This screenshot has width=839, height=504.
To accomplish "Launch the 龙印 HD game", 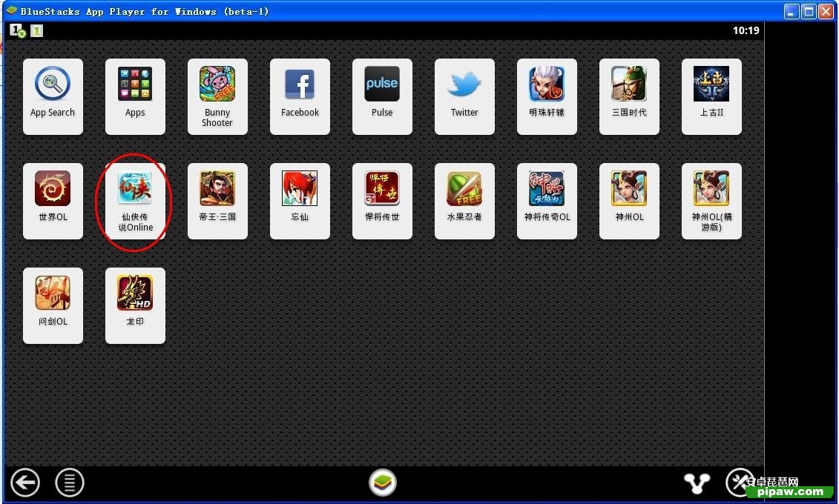I will pyautogui.click(x=135, y=305).
